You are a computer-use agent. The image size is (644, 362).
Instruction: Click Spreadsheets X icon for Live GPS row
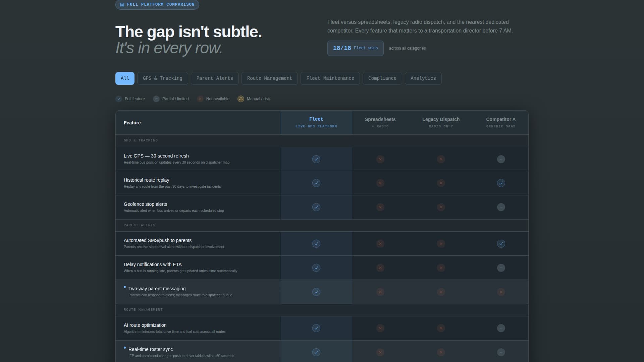[380, 159]
